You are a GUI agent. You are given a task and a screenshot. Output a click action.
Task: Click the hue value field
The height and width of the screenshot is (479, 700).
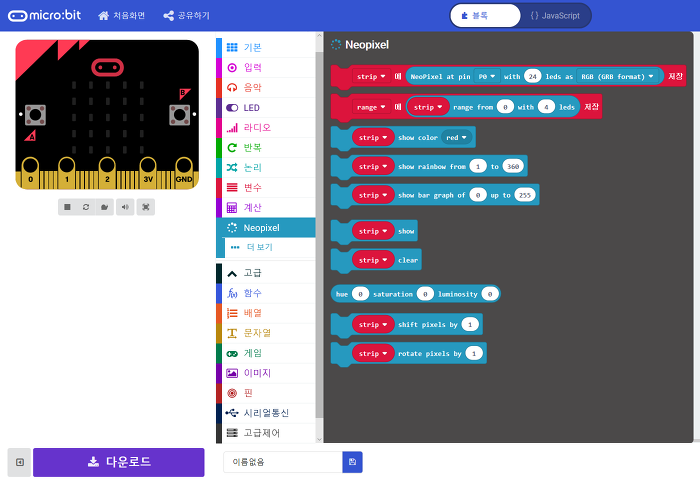click(x=360, y=294)
